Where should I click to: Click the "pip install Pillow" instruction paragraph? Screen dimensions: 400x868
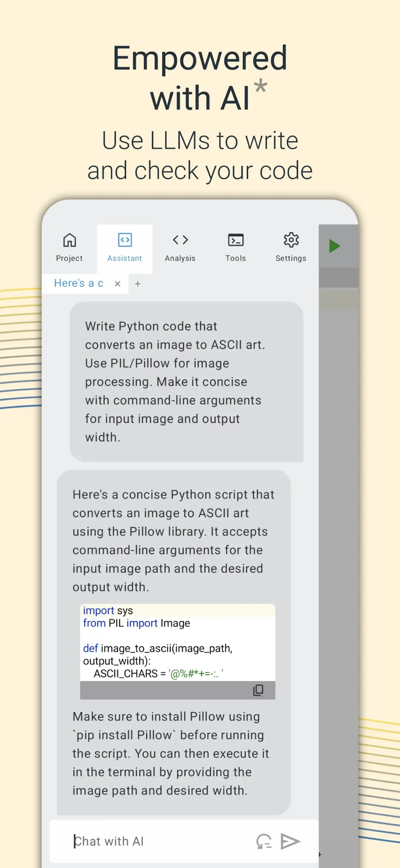[171, 753]
